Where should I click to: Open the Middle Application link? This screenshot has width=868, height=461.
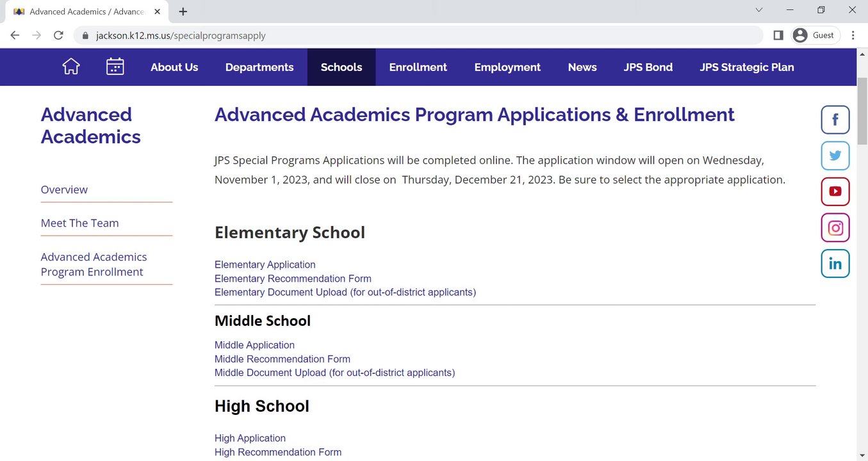[x=254, y=345]
